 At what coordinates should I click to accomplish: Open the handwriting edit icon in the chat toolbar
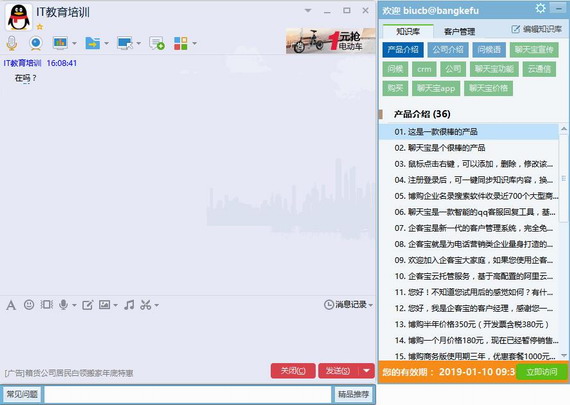click(x=88, y=305)
